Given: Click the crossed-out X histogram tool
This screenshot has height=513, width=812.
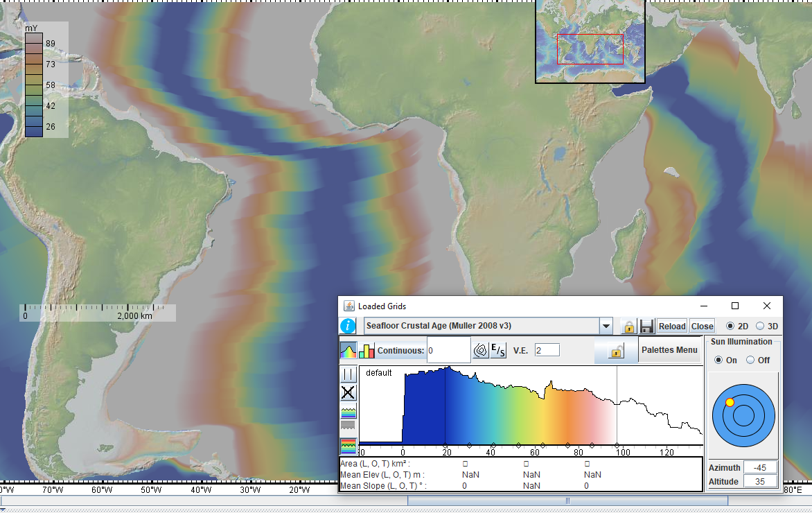Looking at the screenshot, I should click(x=348, y=392).
